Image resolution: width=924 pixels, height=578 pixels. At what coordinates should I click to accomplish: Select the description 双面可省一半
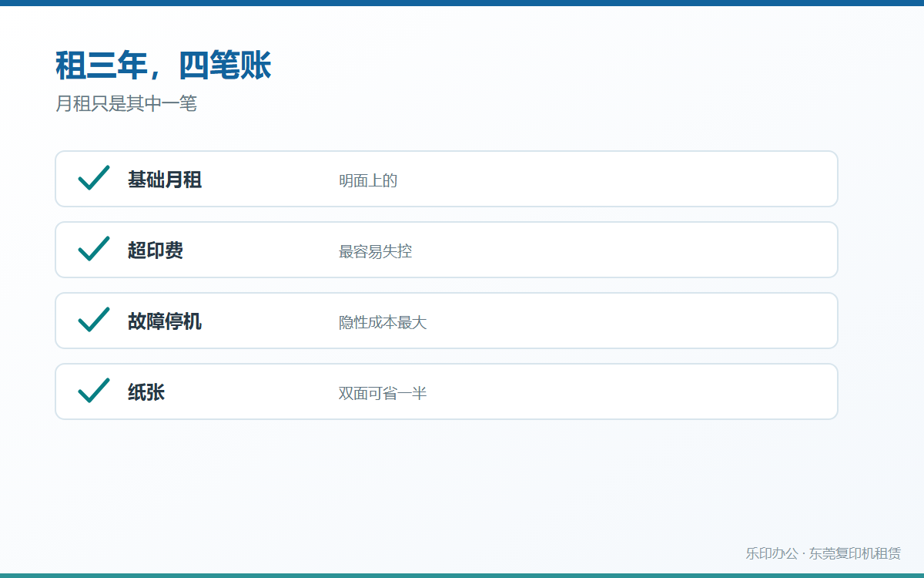coord(383,394)
